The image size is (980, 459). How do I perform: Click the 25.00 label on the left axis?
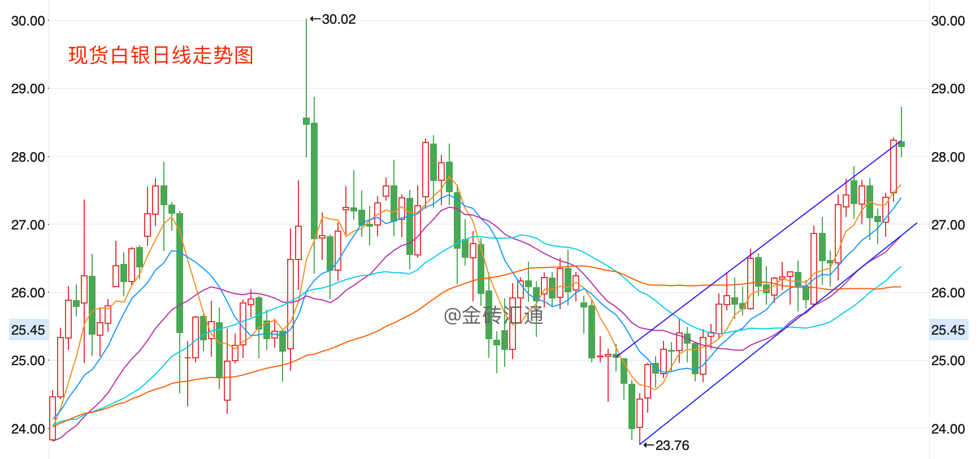(x=28, y=361)
